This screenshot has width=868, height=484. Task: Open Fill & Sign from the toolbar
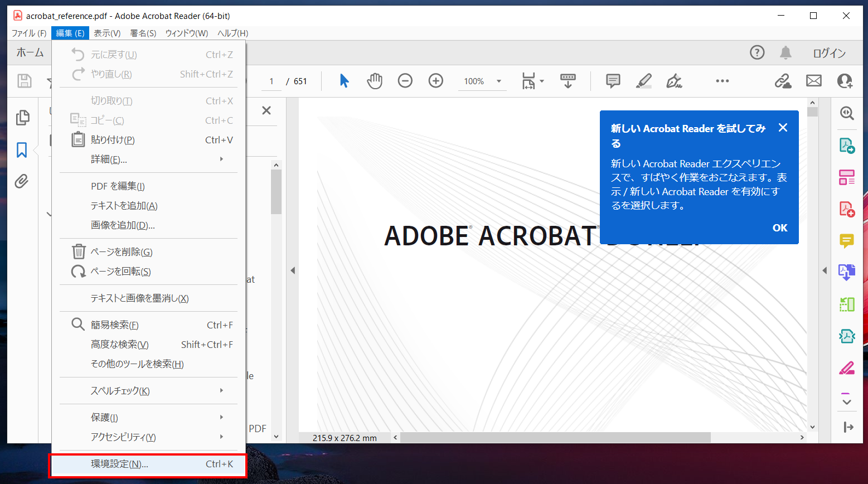674,81
